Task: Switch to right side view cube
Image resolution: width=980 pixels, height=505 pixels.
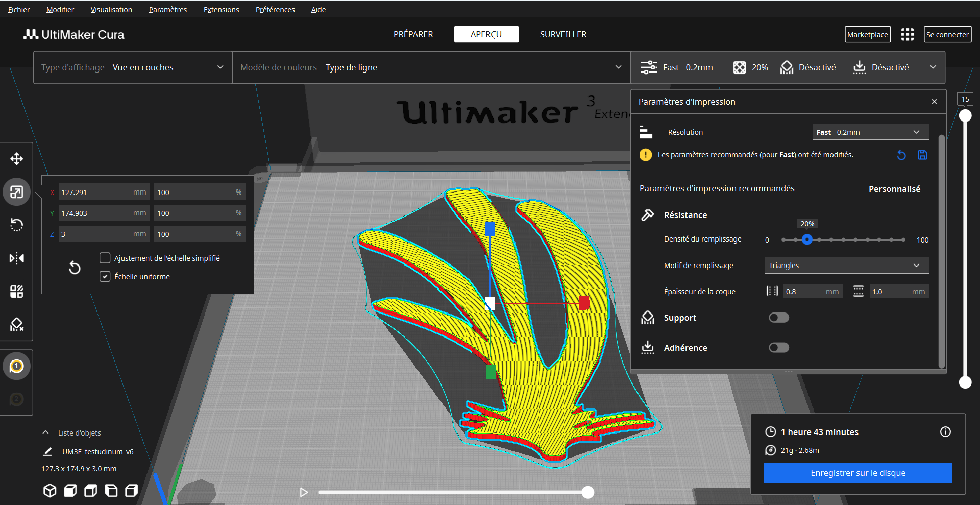Action: click(131, 491)
